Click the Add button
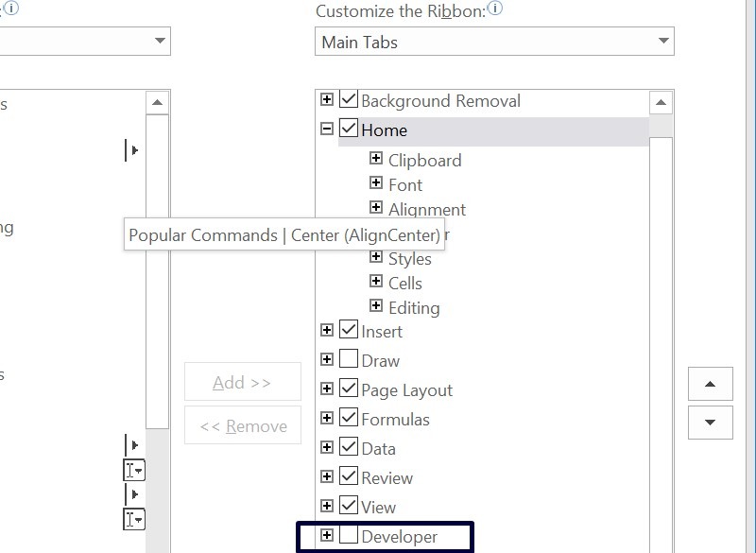Screen dimensions: 756x553 pos(242,382)
